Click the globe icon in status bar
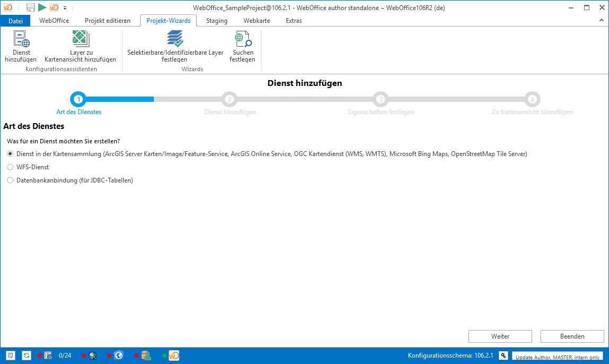This screenshot has height=364, width=609. pos(119,356)
